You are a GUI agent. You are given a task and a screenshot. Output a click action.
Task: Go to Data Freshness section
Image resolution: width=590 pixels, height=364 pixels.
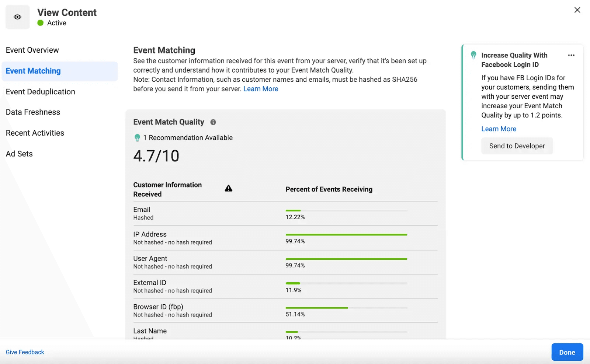point(33,112)
